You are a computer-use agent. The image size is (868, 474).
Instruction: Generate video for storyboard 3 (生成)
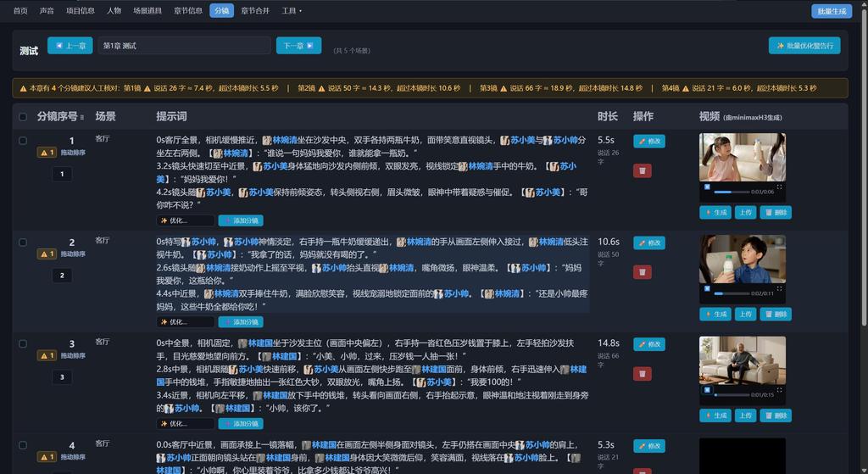715,415
